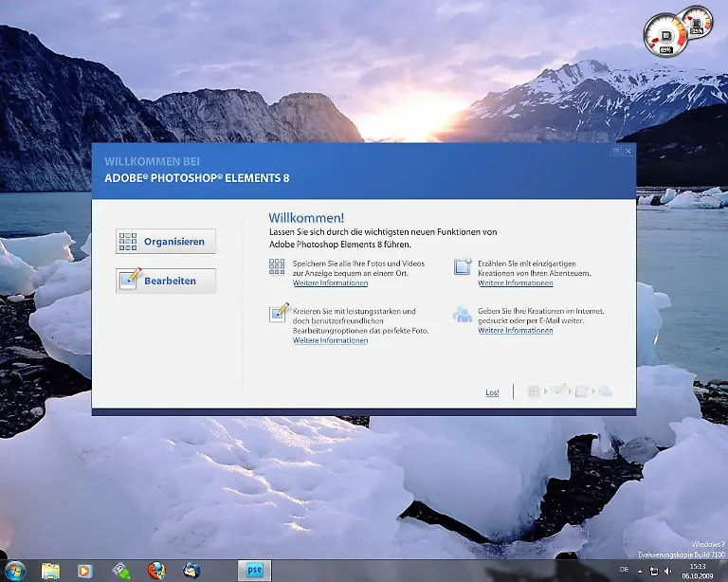Open the welcome dialog settings button near close
This screenshot has height=582, width=728.
point(616,151)
